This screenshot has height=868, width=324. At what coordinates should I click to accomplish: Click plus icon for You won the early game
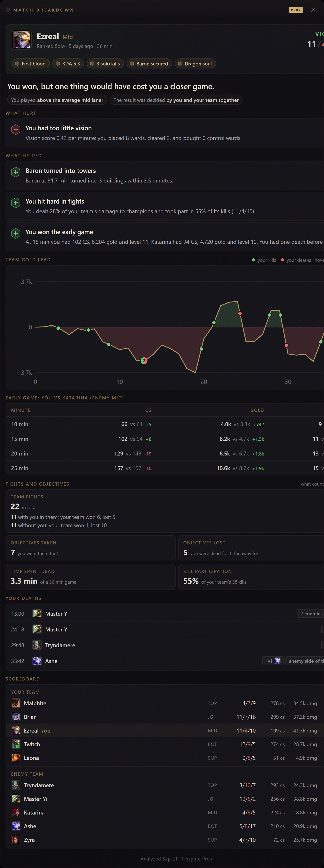[16, 233]
